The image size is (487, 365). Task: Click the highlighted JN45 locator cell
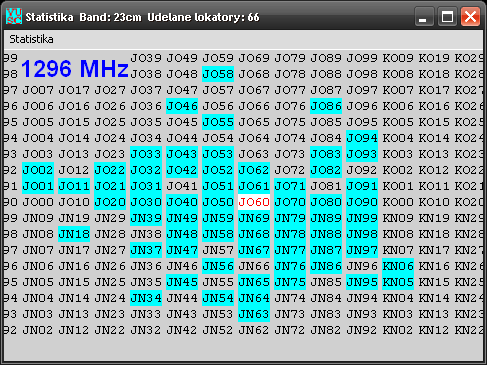coord(182,282)
